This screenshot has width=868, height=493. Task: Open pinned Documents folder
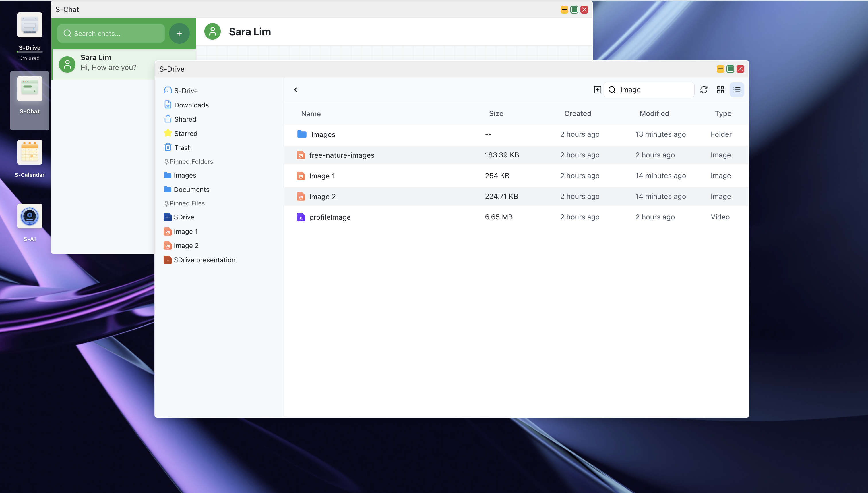click(191, 190)
